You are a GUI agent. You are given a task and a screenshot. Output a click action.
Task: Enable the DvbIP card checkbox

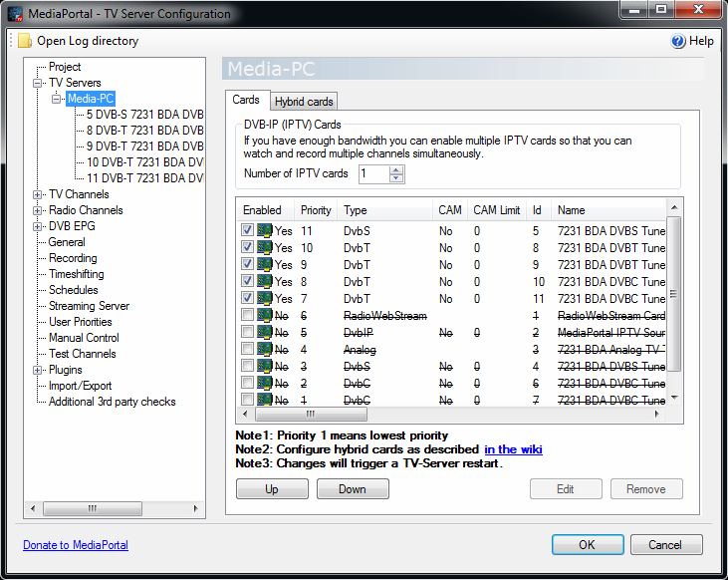(x=247, y=332)
